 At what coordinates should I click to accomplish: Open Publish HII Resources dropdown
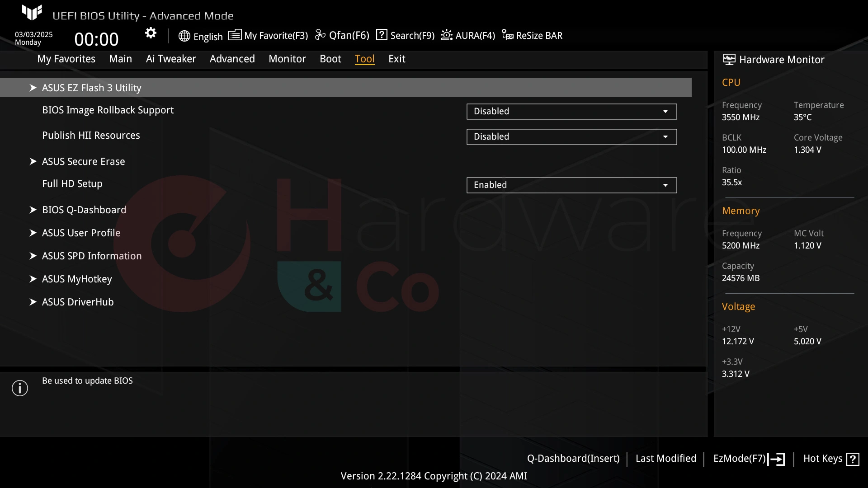point(571,137)
